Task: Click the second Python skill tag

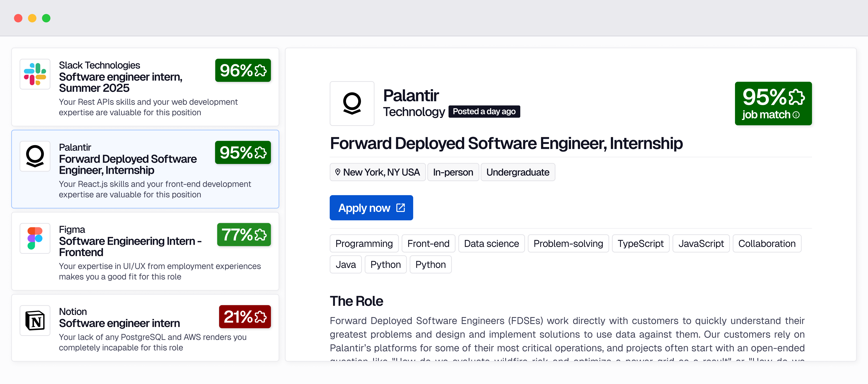Action: pyautogui.click(x=431, y=265)
